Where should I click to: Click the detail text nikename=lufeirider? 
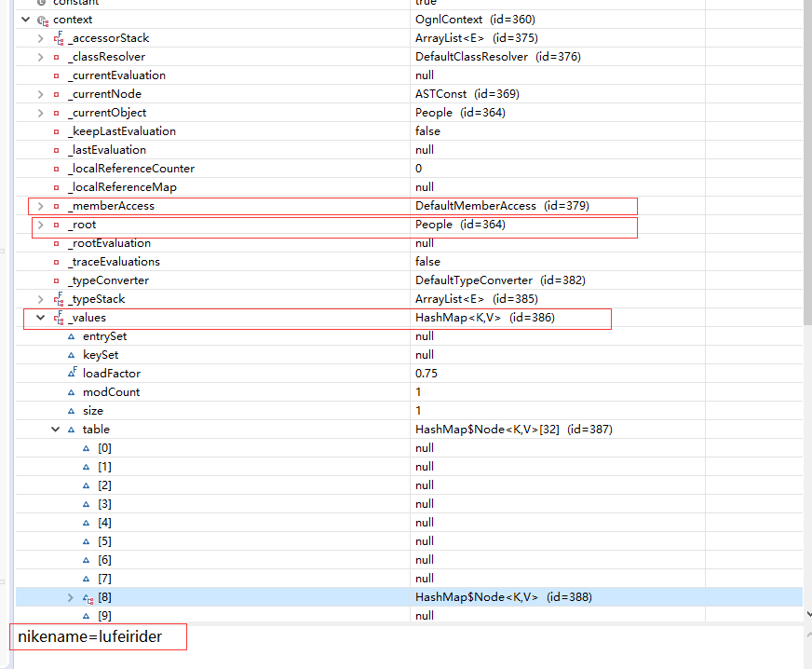(90, 637)
